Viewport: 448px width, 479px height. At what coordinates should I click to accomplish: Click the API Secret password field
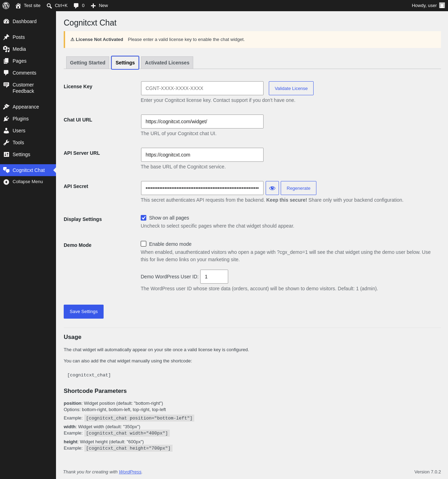pos(202,188)
